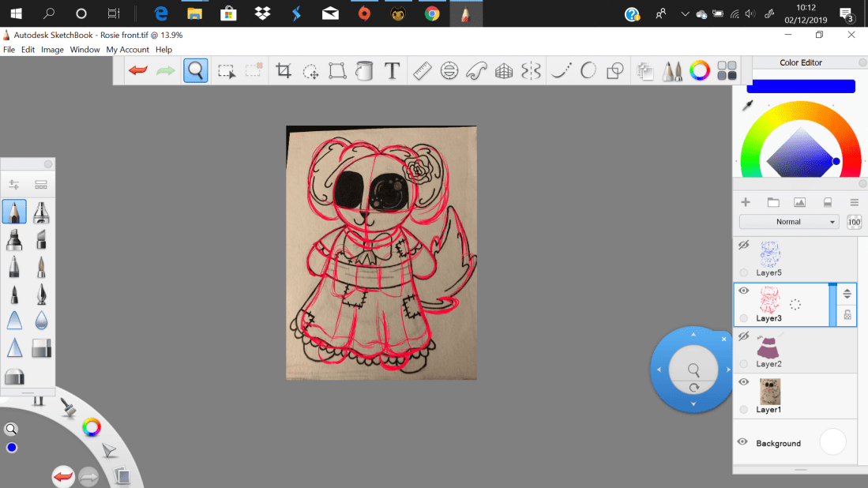The height and width of the screenshot is (488, 868).
Task: Open the Normal blend mode dropdown
Action: [789, 222]
